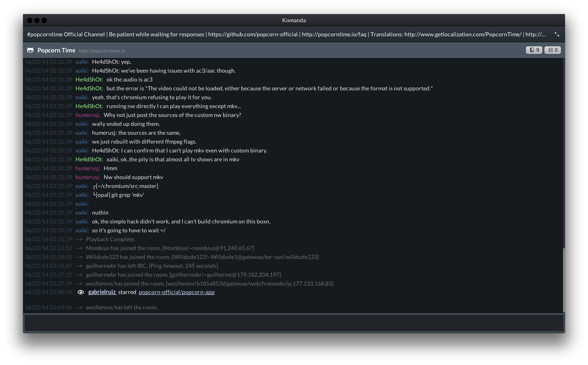This screenshot has height=365, width=588.
Task: Click the 'starred' word in GitHub event row
Action: click(127, 292)
